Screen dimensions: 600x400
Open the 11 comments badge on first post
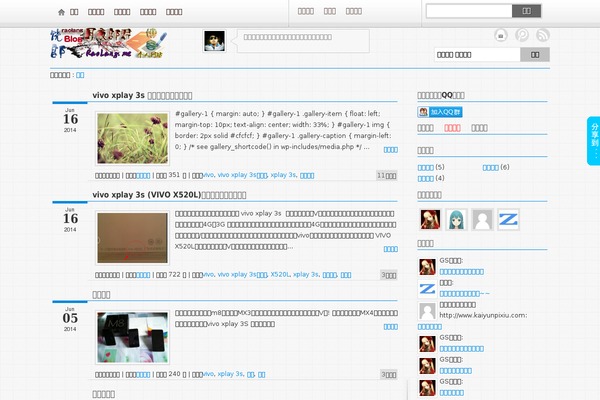[x=386, y=176]
